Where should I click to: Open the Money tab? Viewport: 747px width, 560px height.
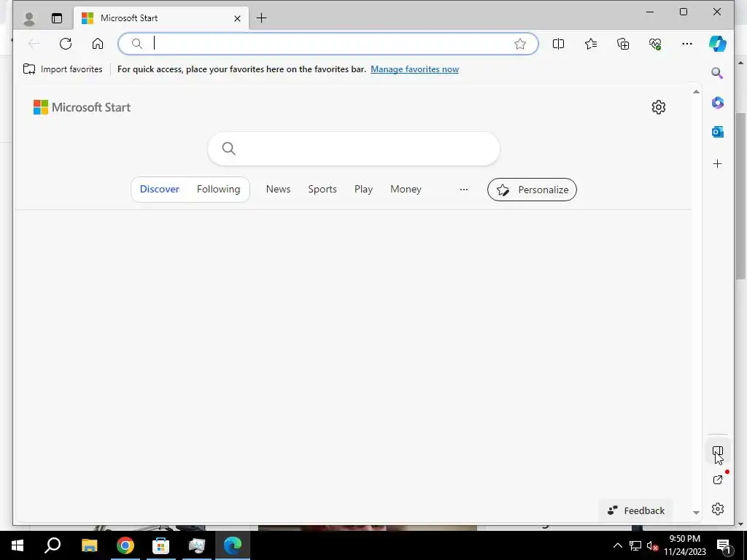[406, 189]
